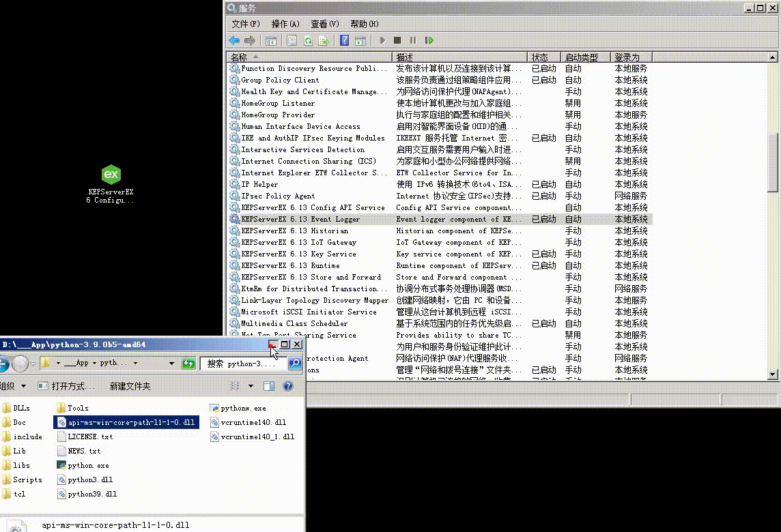Select HomeGroup Listener service row
Screen dimensions: 781x532
point(440,104)
